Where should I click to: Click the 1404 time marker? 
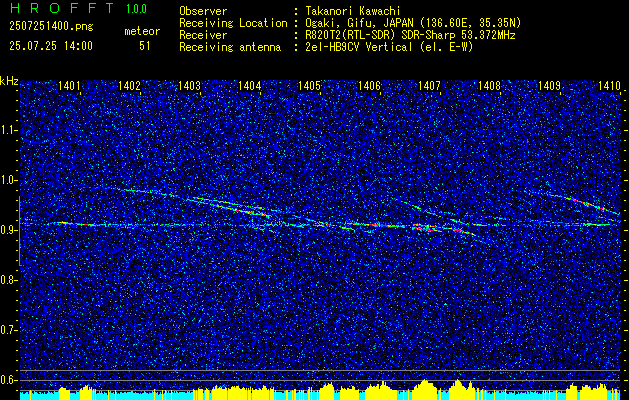click(x=249, y=86)
